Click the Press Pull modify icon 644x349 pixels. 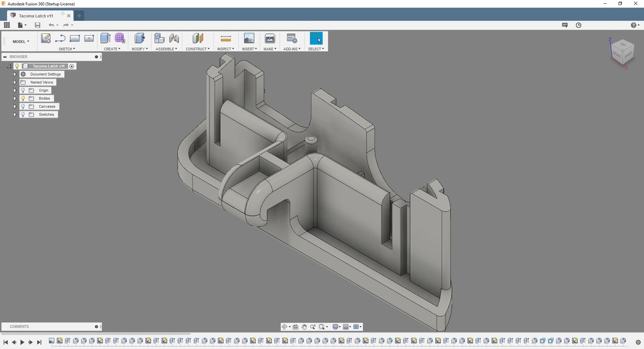click(x=140, y=38)
